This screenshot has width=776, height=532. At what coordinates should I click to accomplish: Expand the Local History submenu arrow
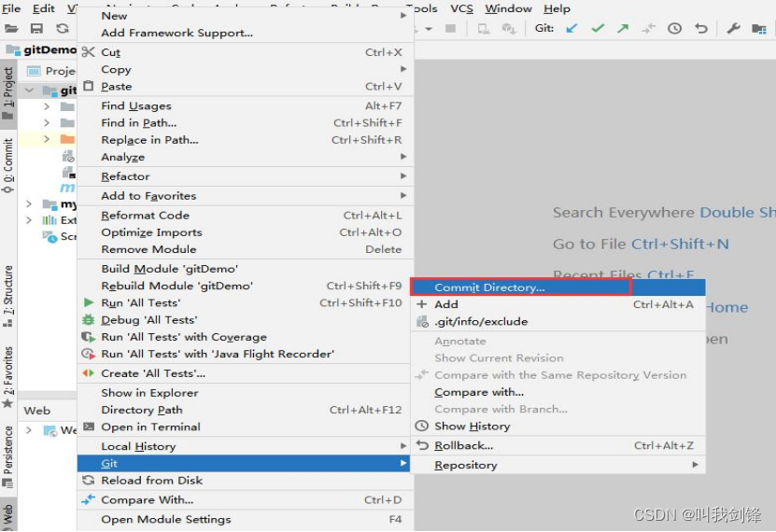point(403,446)
